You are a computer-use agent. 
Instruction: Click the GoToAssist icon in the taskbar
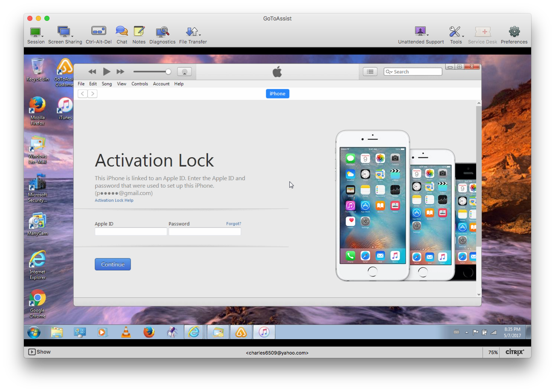241,332
